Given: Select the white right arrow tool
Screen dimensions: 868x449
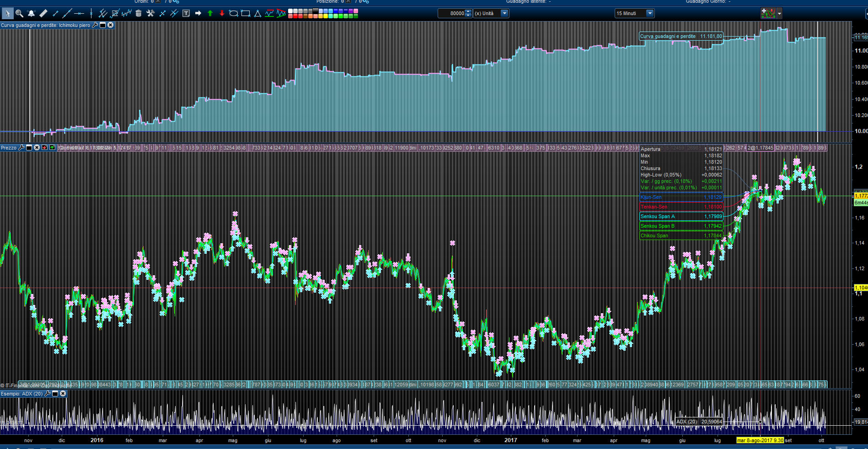Looking at the screenshot, I should click(x=198, y=13).
